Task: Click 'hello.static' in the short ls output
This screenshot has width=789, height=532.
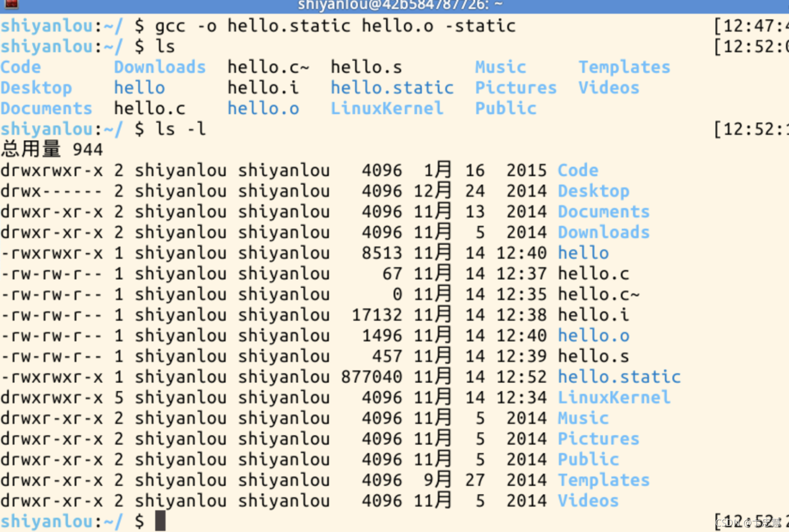Action: [393, 88]
